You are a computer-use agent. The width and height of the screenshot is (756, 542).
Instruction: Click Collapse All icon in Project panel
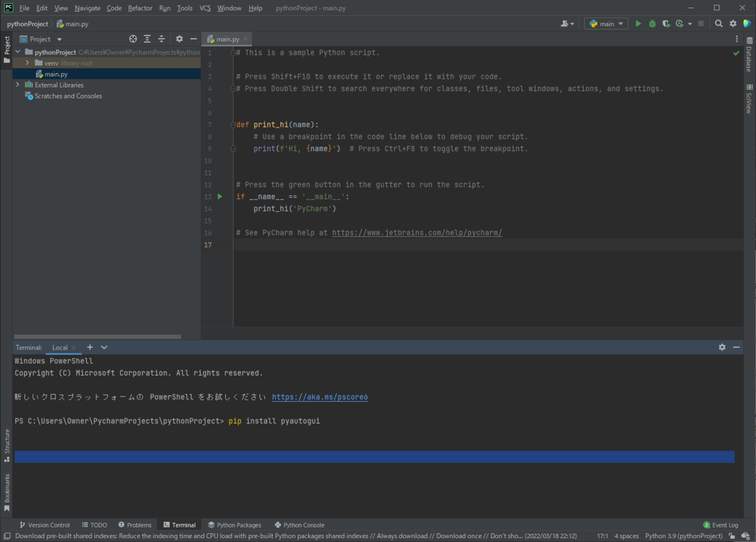[x=161, y=39]
